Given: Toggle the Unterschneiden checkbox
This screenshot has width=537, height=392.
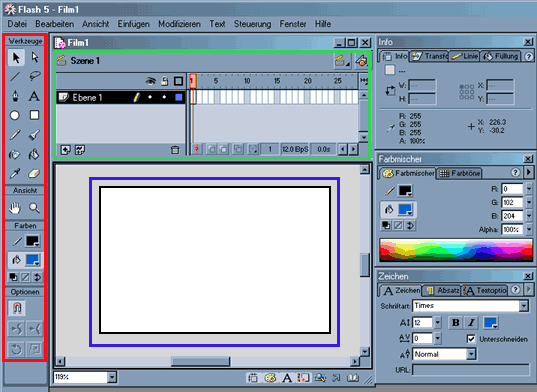Looking at the screenshot, I should [x=471, y=339].
